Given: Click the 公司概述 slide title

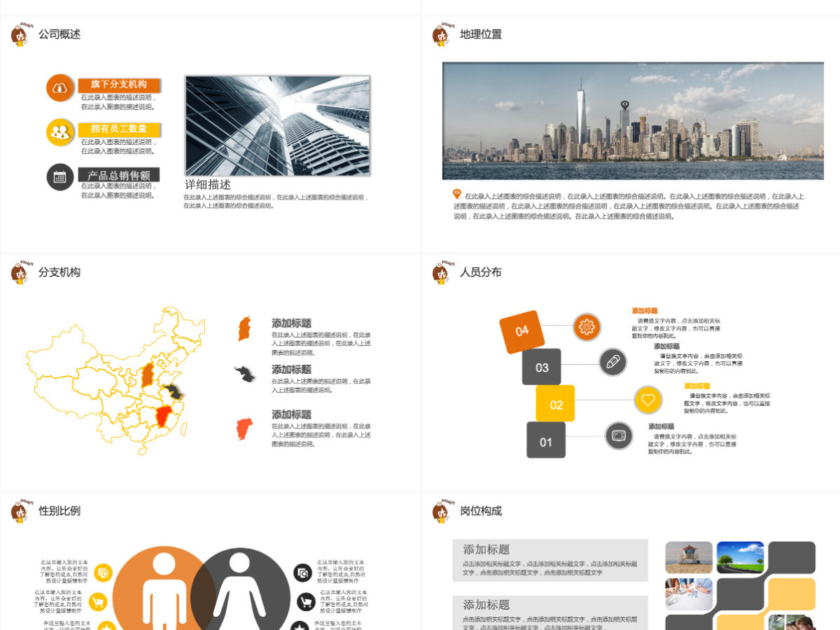Looking at the screenshot, I should coord(59,34).
